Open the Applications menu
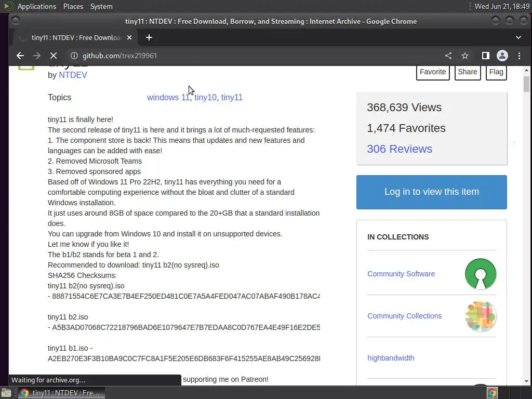This screenshot has width=532, height=399. click(37, 6)
